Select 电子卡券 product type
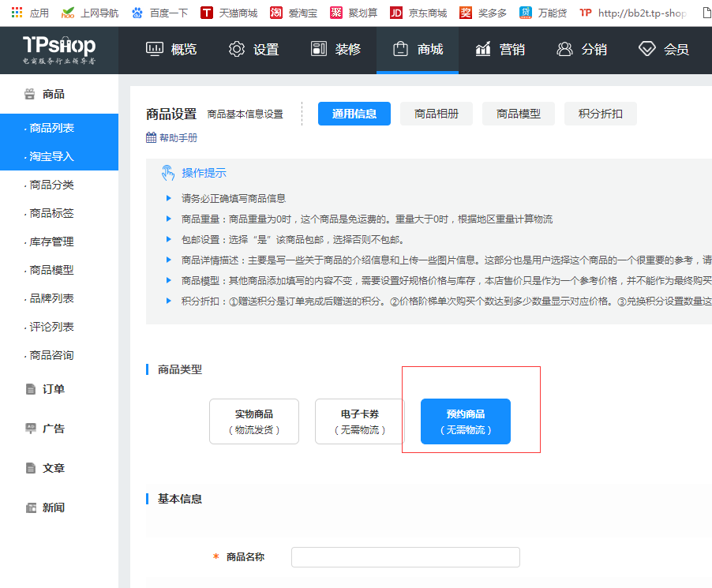The width and height of the screenshot is (712, 588). point(359,421)
